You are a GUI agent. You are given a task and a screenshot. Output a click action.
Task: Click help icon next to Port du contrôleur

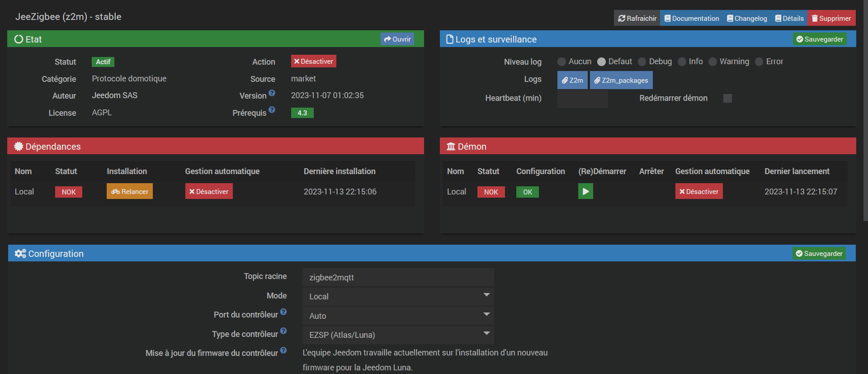283,312
